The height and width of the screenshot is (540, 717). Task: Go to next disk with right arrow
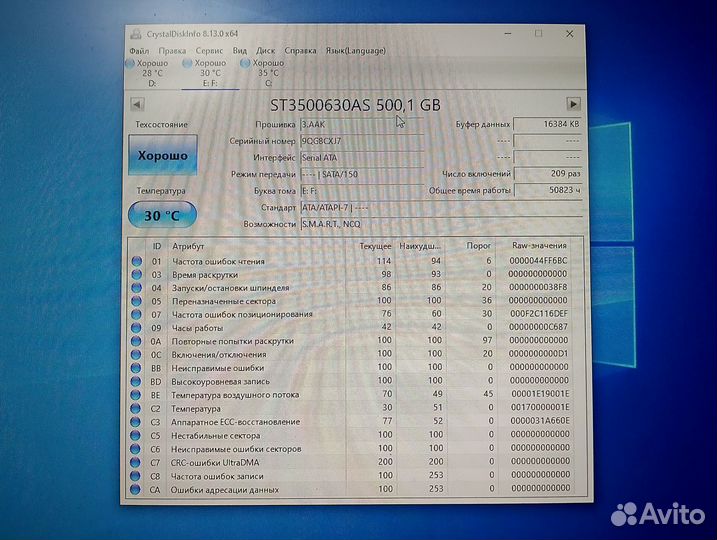point(573,104)
